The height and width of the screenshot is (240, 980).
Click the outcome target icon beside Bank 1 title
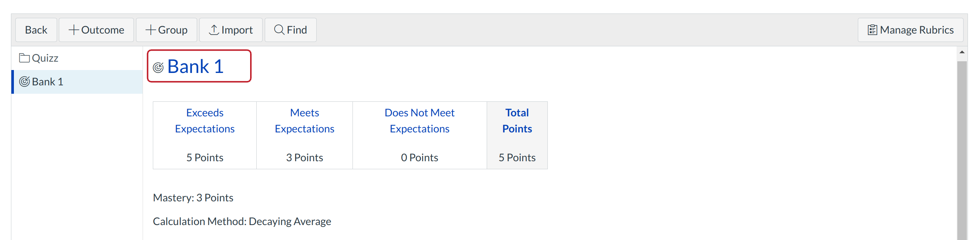[158, 67]
